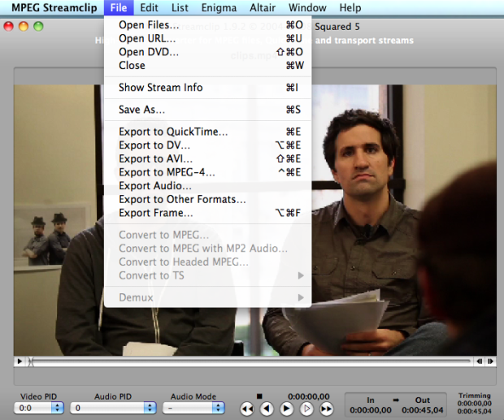Choose Open DVD... menu item
The height and width of the screenshot is (420, 504).
(207, 52)
